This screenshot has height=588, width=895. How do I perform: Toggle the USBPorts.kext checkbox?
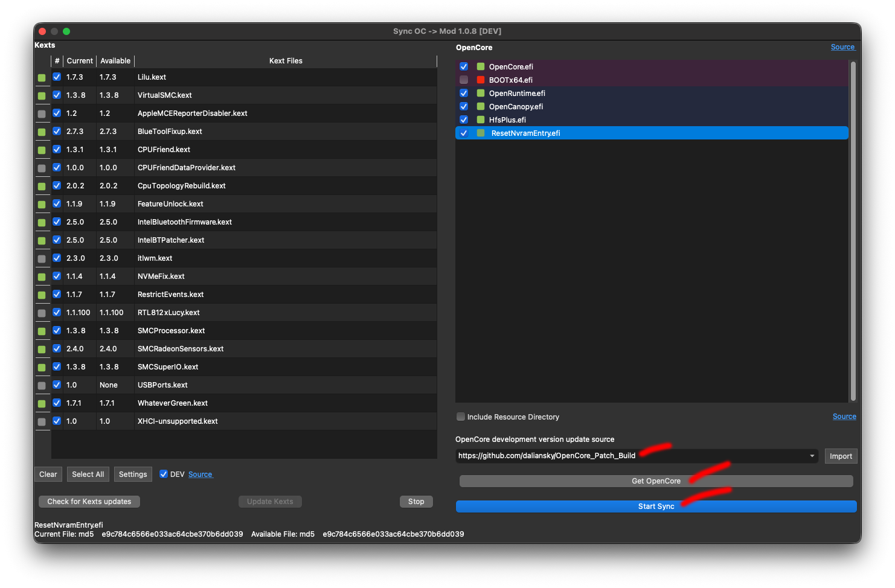tap(57, 385)
